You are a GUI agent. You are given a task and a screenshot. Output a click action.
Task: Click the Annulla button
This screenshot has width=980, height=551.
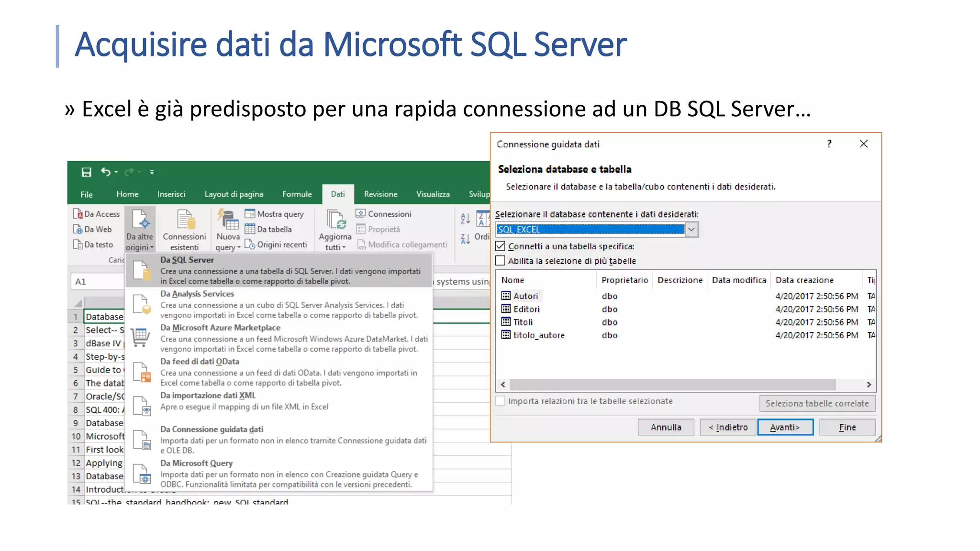pyautogui.click(x=666, y=427)
